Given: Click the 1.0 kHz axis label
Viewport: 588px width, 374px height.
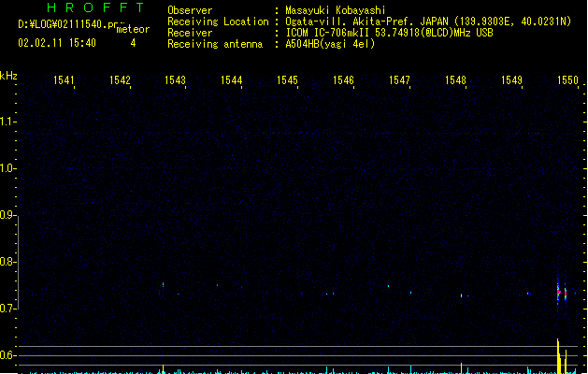Looking at the screenshot, I should coord(7,168).
